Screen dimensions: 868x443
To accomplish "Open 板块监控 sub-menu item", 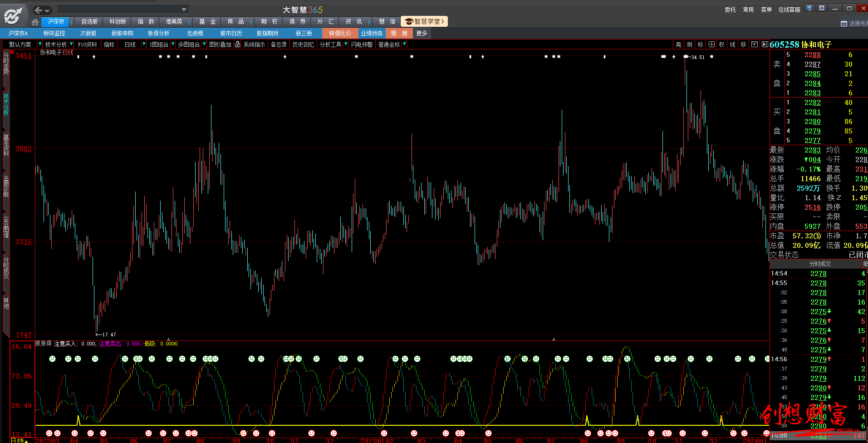I will 54,33.
